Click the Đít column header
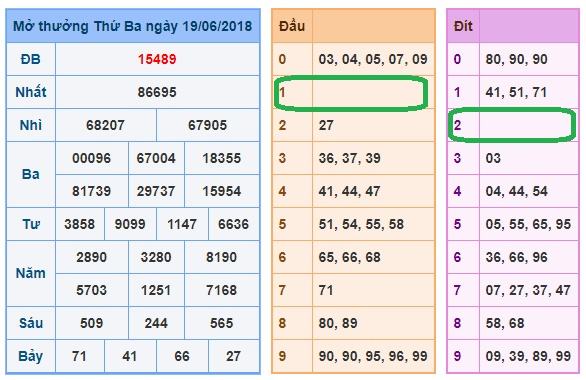This screenshot has width=586, height=380. (463, 26)
